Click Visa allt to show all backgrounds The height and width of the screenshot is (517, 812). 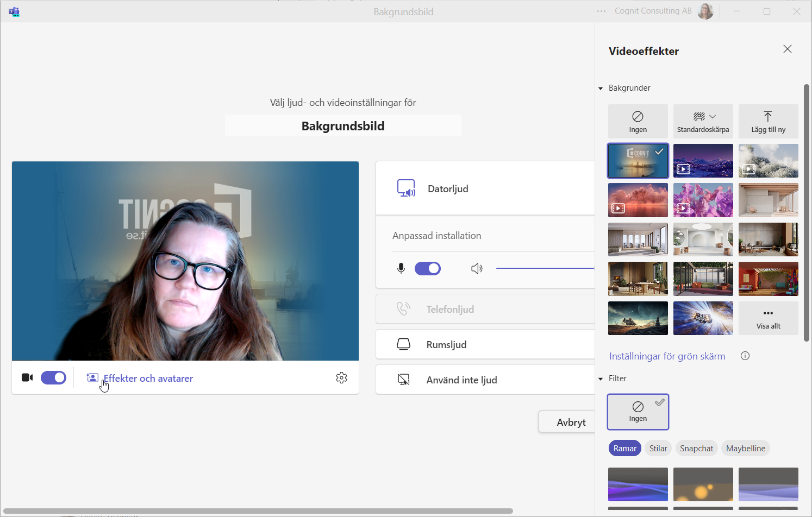point(769,318)
